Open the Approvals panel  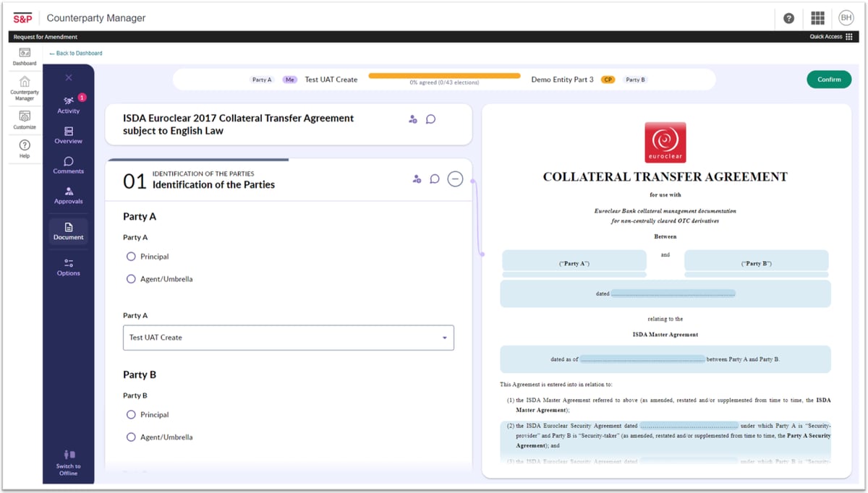point(69,196)
